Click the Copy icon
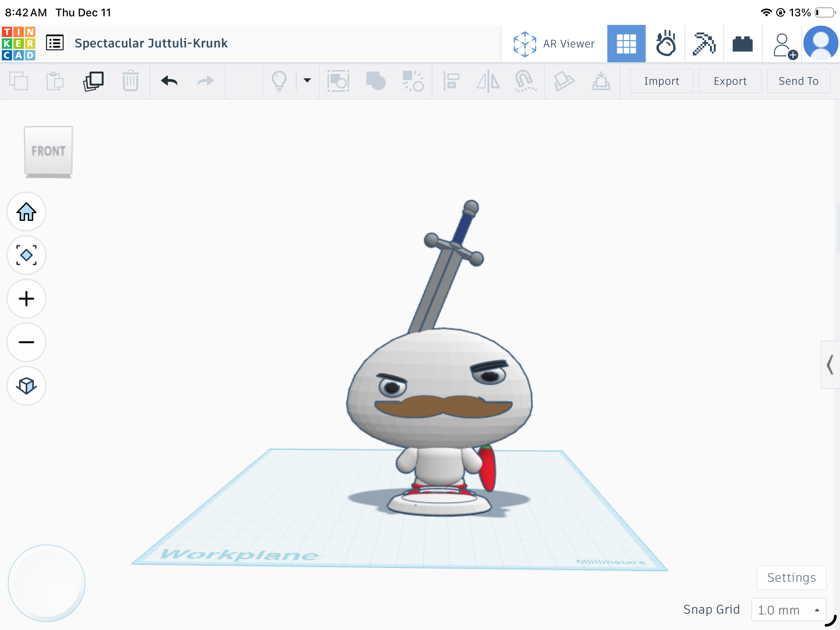The image size is (840, 630). tap(18, 81)
